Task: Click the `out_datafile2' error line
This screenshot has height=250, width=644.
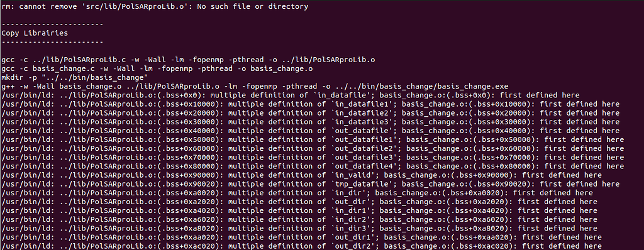Action: click(313, 149)
